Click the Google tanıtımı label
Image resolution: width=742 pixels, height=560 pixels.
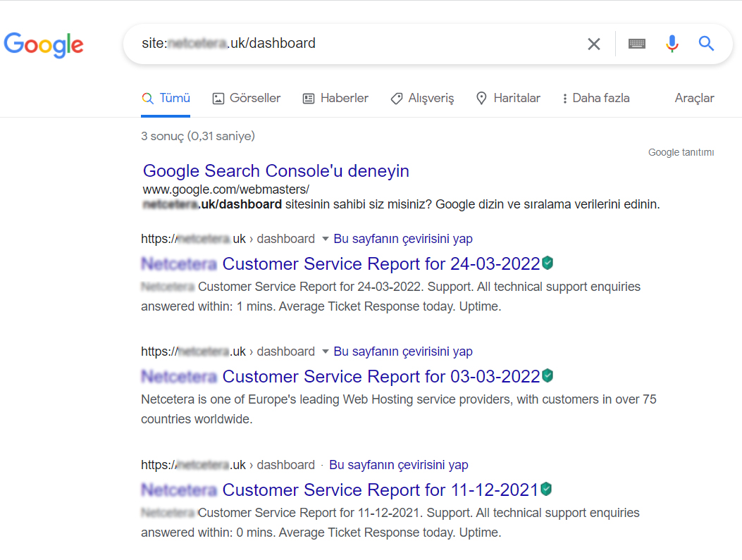click(681, 152)
